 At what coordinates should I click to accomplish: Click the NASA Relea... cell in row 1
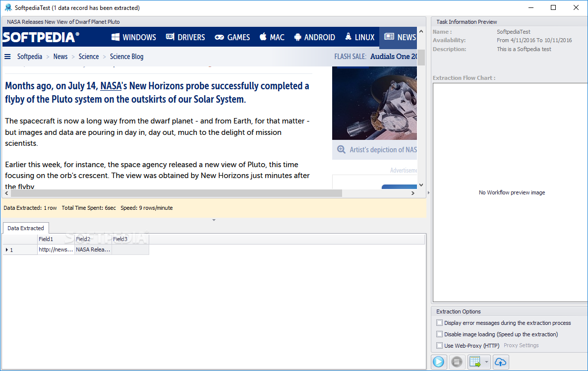coord(93,249)
